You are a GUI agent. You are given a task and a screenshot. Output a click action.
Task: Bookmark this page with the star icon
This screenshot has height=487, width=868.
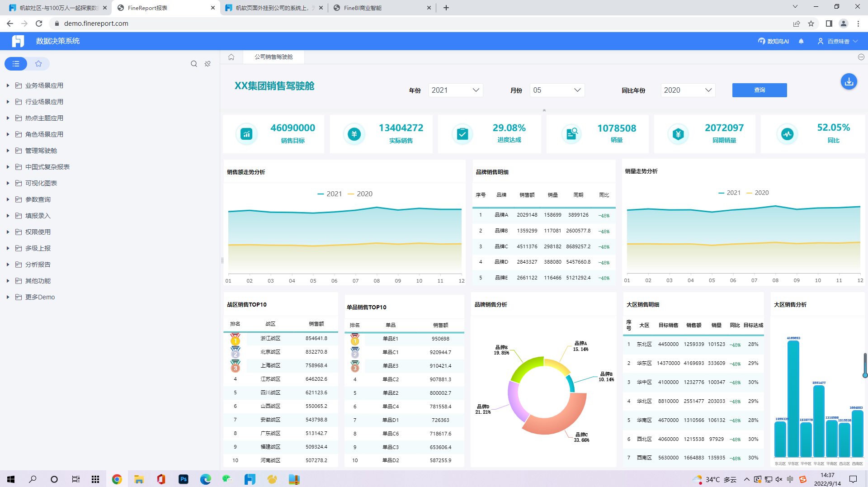click(811, 24)
